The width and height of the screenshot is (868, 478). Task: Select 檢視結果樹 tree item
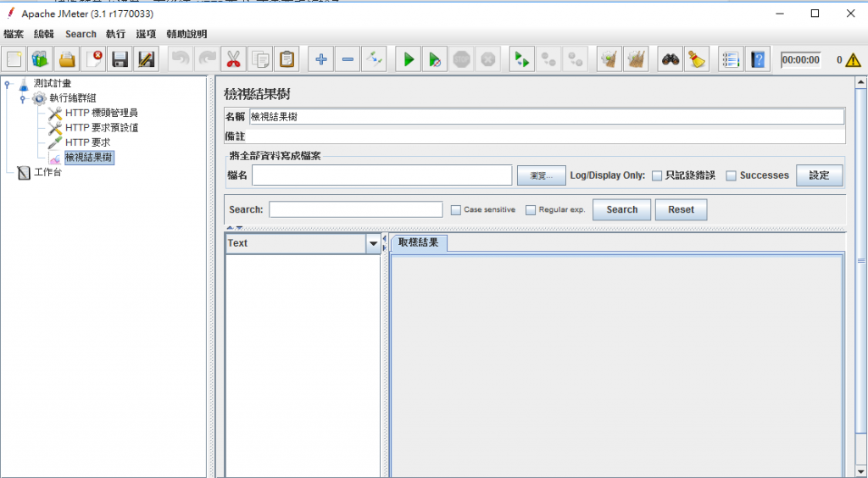88,158
